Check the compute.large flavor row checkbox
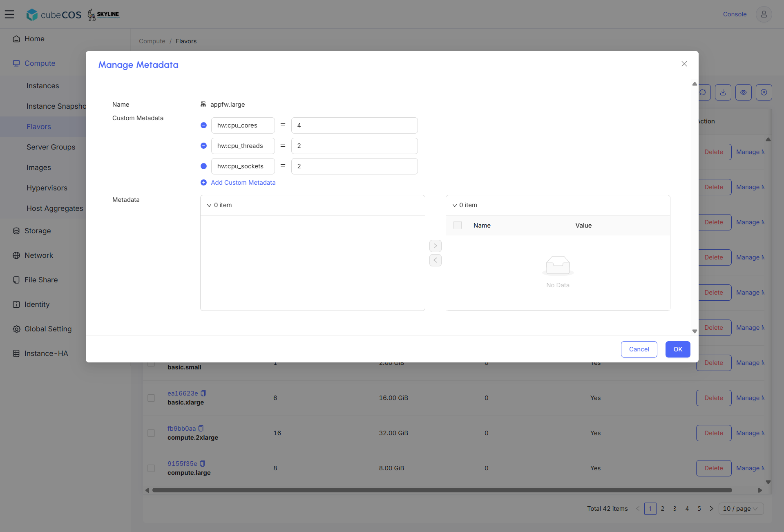The width and height of the screenshot is (784, 532). point(151,468)
